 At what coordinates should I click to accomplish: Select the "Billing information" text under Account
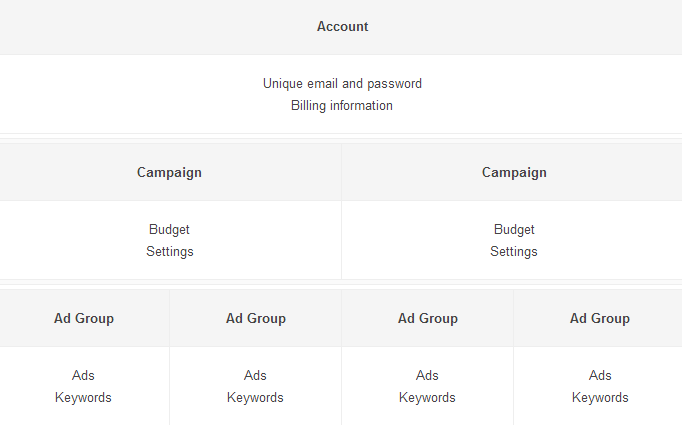point(342,106)
